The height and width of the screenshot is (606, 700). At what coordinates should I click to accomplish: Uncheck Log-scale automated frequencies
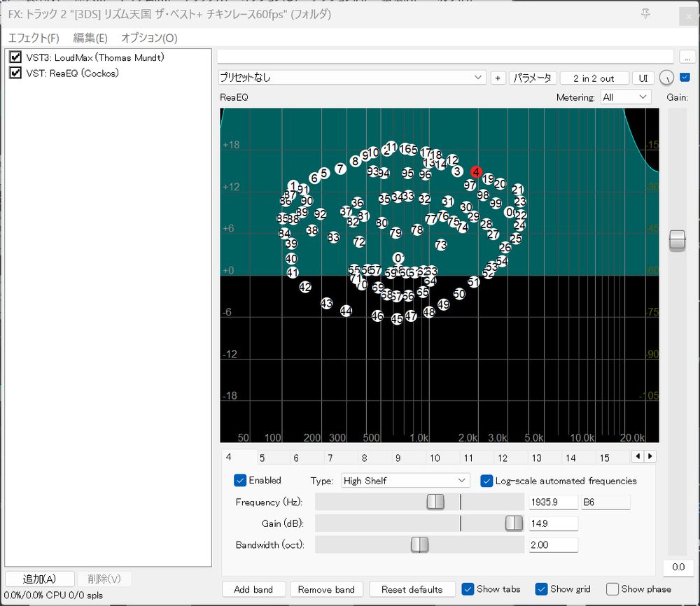click(486, 481)
